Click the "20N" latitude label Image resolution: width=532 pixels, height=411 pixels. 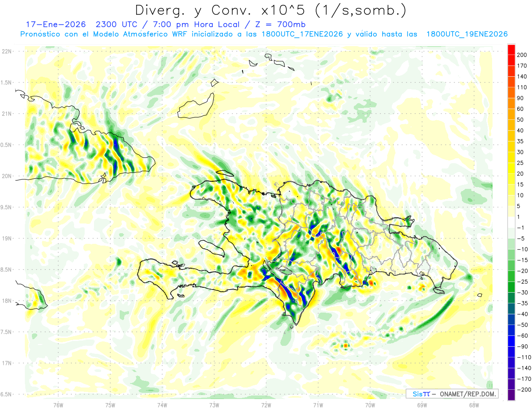(x=7, y=176)
